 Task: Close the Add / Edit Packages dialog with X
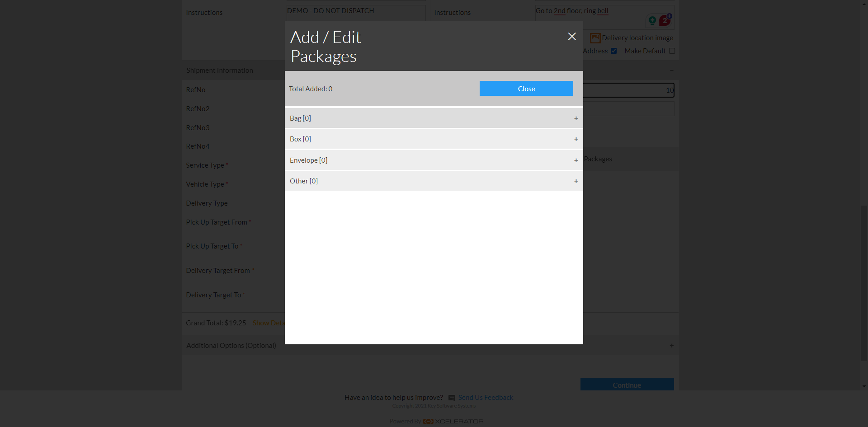click(x=572, y=37)
